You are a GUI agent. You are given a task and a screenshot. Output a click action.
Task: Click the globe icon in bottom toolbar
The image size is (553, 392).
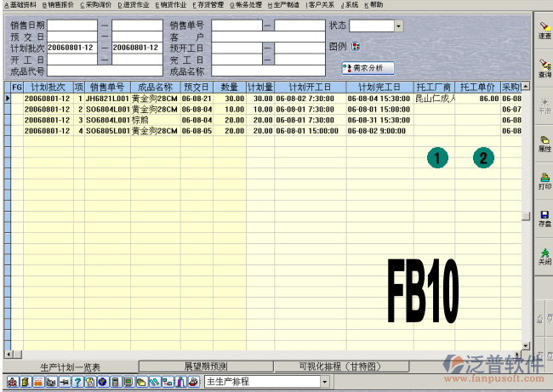(x=103, y=382)
